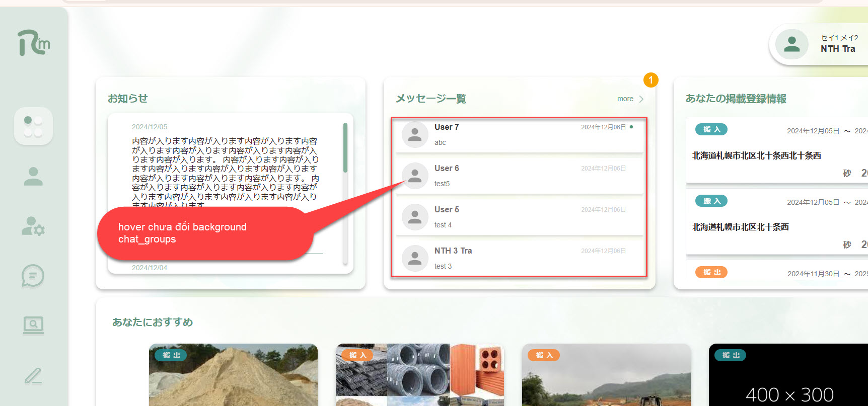Click the NTH Tra account avatar
The height and width of the screenshot is (406, 868).
791,45
